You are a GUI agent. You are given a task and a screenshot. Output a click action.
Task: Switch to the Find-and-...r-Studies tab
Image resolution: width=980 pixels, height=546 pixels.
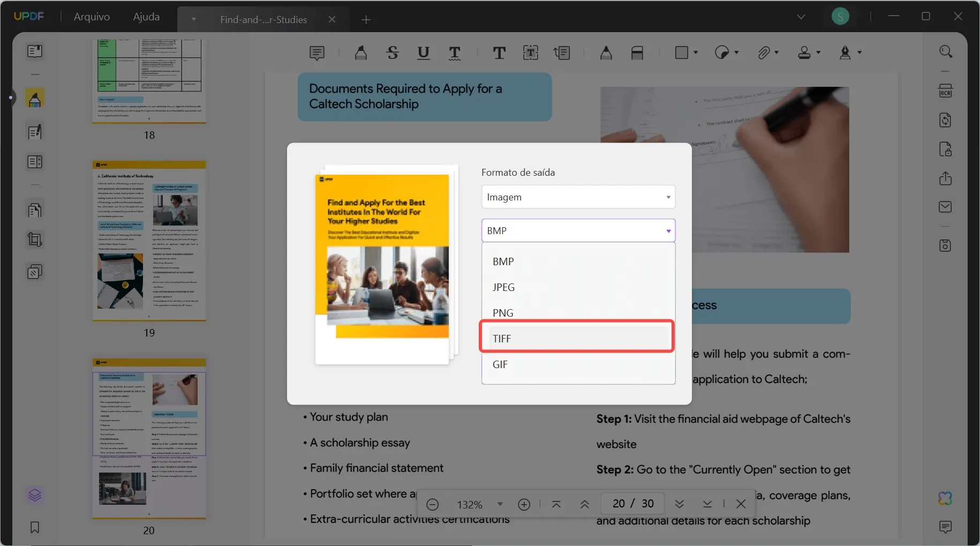tap(263, 19)
